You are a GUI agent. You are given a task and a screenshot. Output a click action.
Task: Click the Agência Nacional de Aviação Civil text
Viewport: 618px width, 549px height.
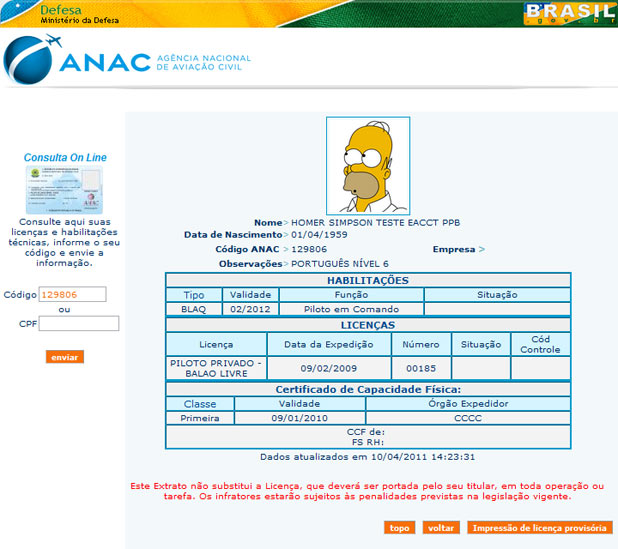(204, 64)
